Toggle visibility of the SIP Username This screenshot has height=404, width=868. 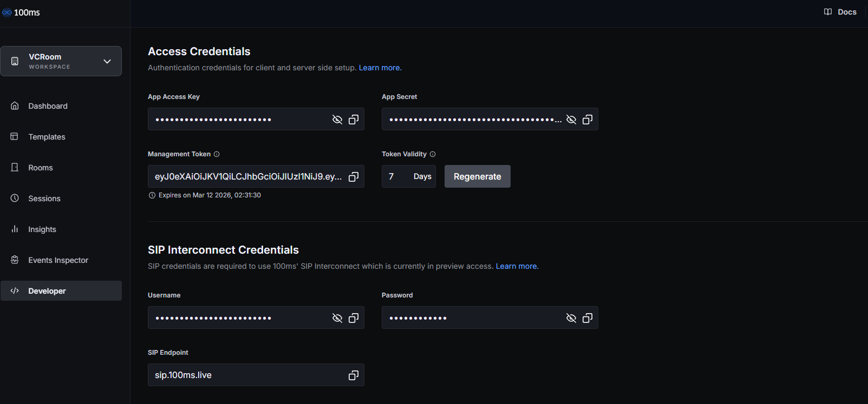tap(337, 318)
